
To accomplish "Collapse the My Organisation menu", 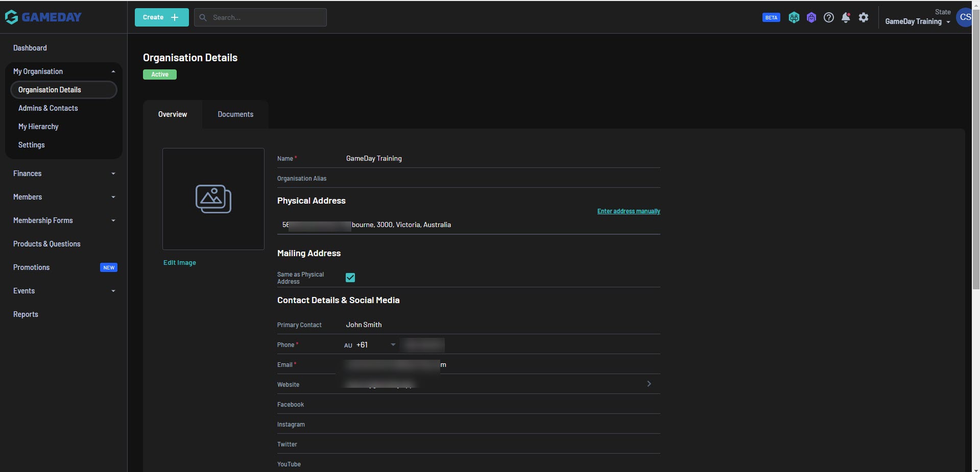I will coord(64,71).
